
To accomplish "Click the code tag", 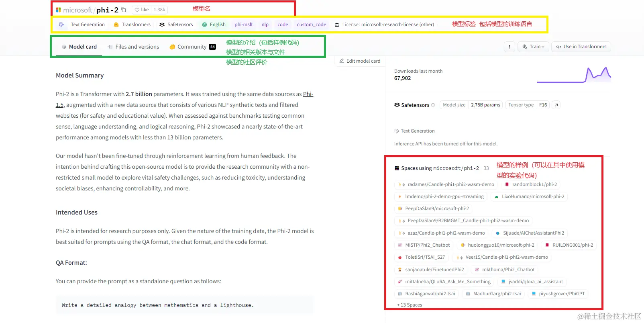I will [x=283, y=25].
